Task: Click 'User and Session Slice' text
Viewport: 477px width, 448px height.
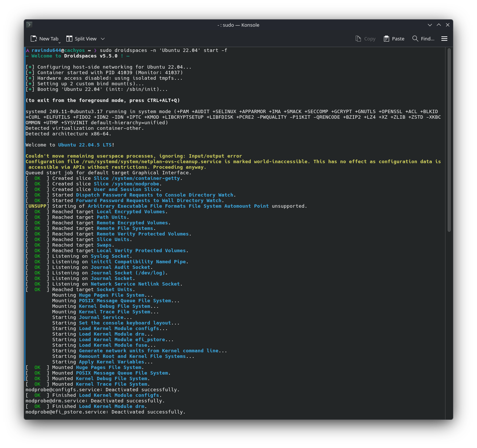Action: tap(126, 190)
